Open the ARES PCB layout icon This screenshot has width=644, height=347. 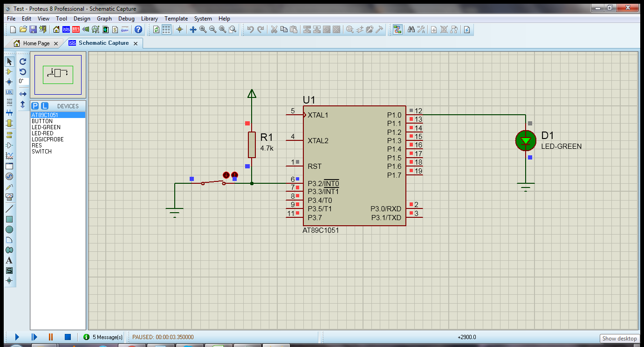coord(76,29)
